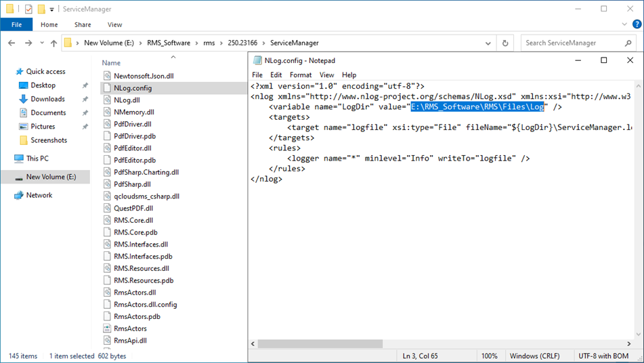Screen dimensions: 644x363
Task: Select the RmsActors.dll.config file
Action: click(x=146, y=304)
